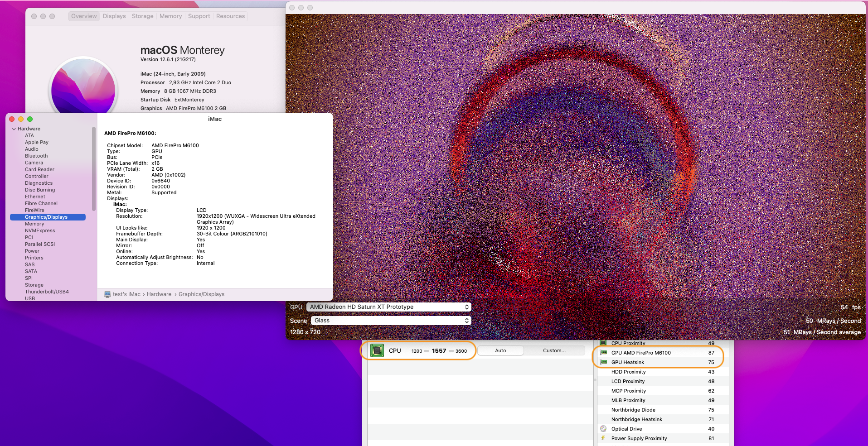Collapse the Hardware section in the sidebar
868x446 pixels.
pos(14,129)
